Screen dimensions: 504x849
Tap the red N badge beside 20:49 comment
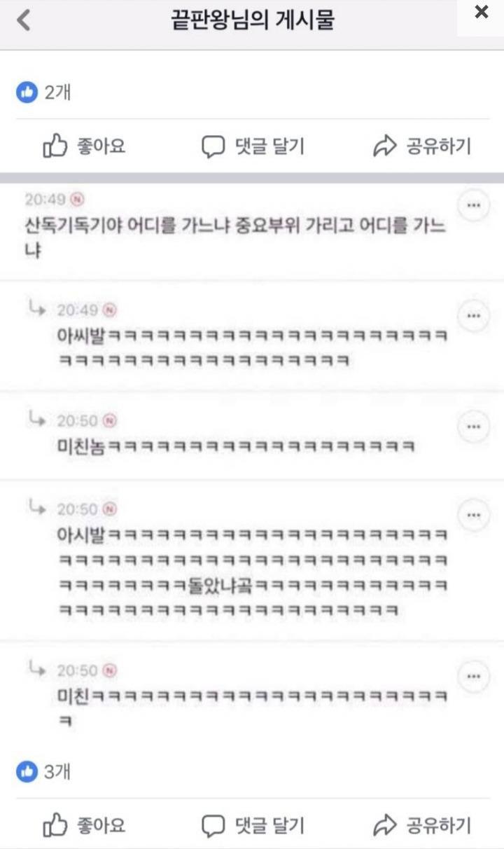coord(77,199)
